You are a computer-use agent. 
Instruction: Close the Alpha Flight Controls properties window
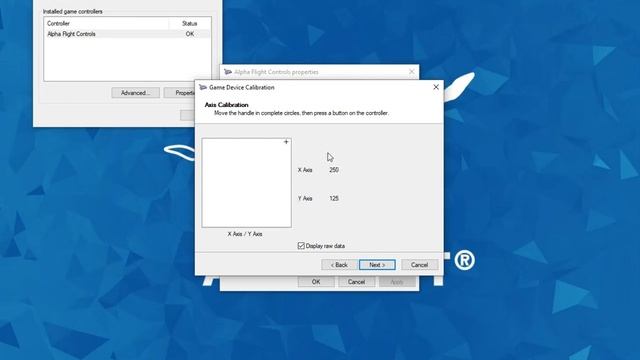click(x=411, y=72)
